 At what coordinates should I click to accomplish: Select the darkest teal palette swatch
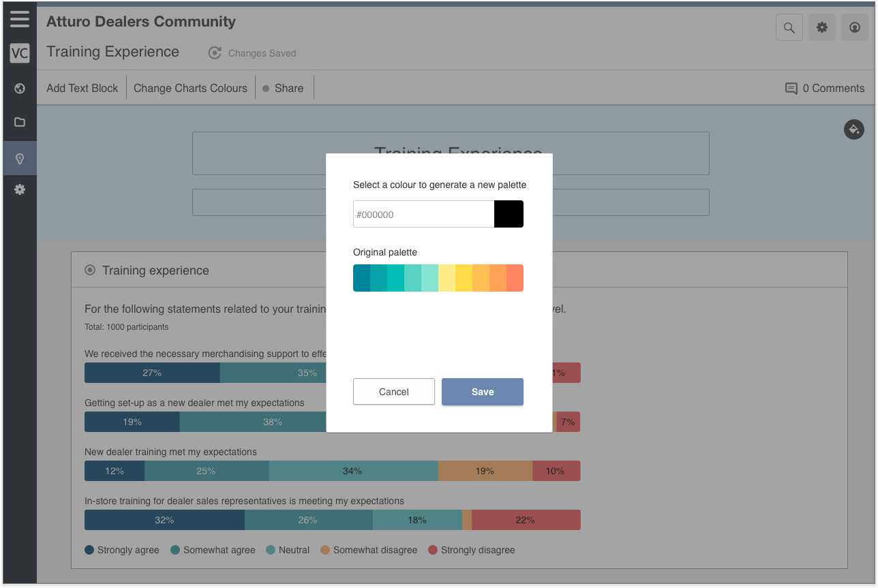(361, 278)
